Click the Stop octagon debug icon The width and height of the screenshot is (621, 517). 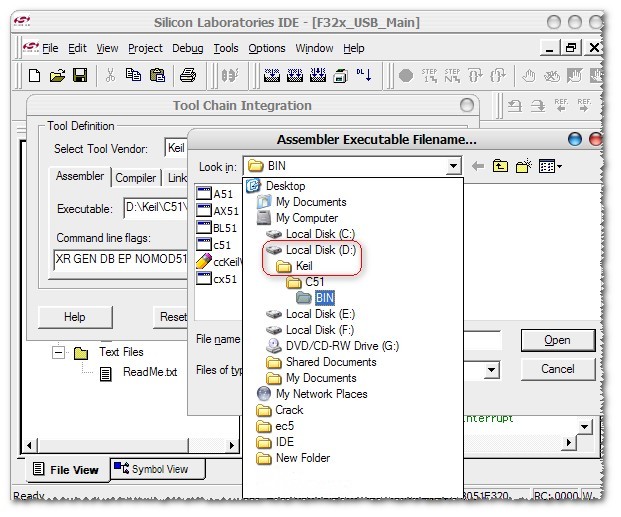tap(406, 75)
